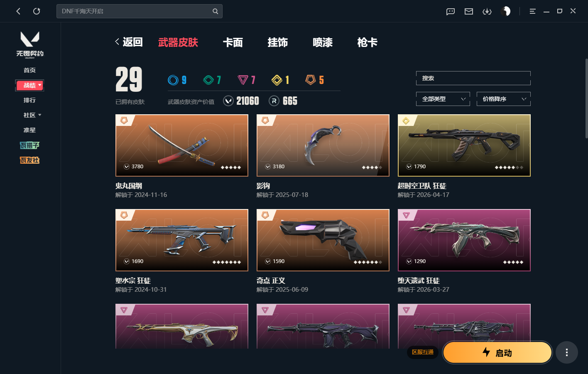Click the three-dot more options button

[567, 352]
